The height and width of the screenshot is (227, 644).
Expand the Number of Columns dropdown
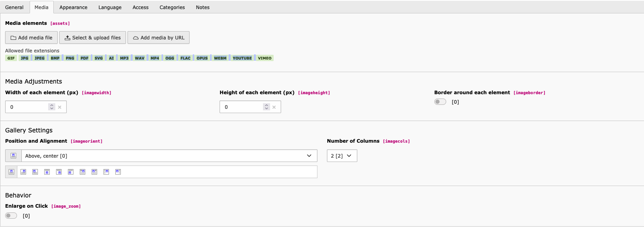point(342,156)
